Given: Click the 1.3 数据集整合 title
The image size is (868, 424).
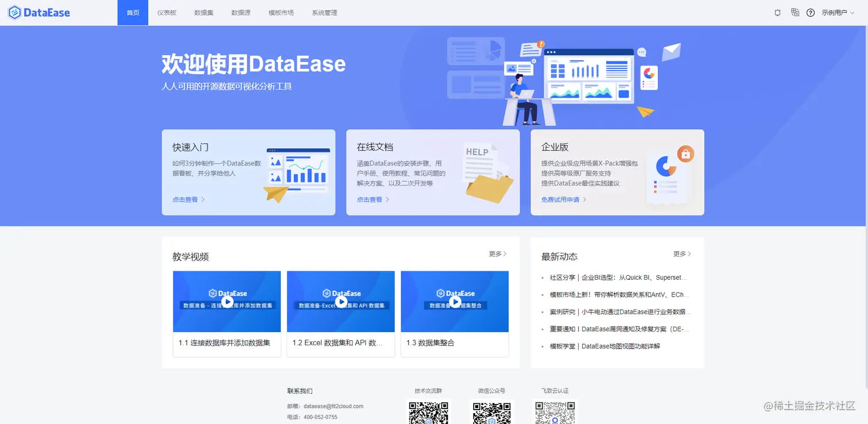Looking at the screenshot, I should click(430, 342).
